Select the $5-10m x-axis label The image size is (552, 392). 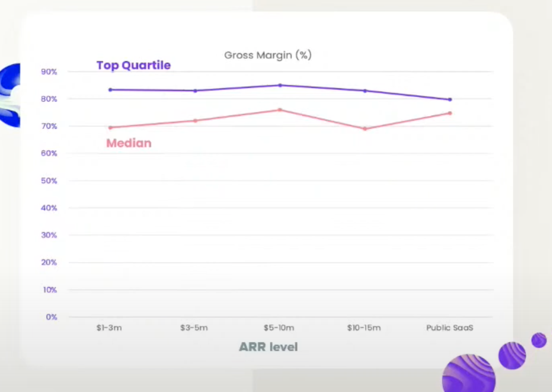pyautogui.click(x=279, y=328)
